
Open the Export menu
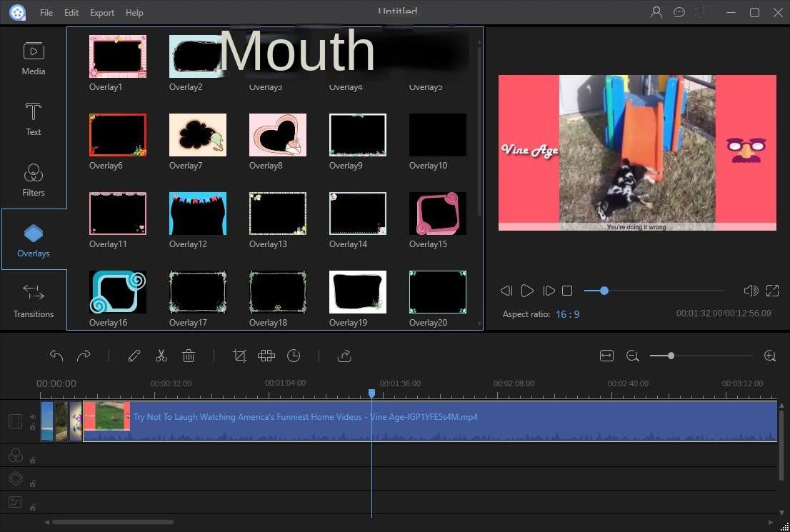pos(102,13)
